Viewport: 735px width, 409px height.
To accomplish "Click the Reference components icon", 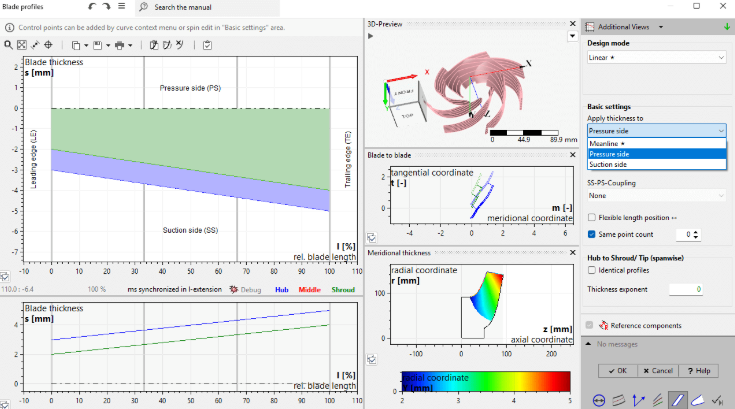I will tap(604, 325).
